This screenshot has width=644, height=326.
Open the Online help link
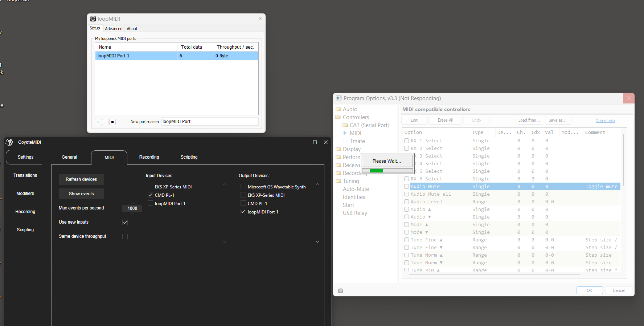(x=605, y=121)
